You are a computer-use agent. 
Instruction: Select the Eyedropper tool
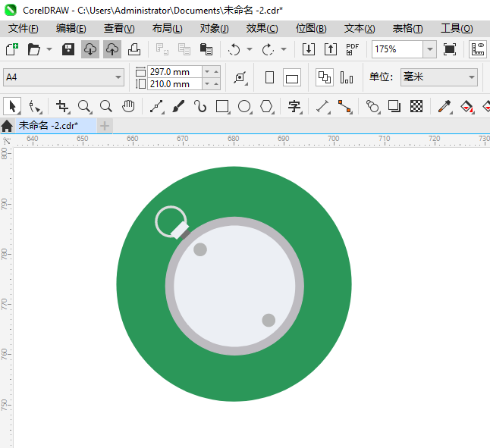pos(444,106)
